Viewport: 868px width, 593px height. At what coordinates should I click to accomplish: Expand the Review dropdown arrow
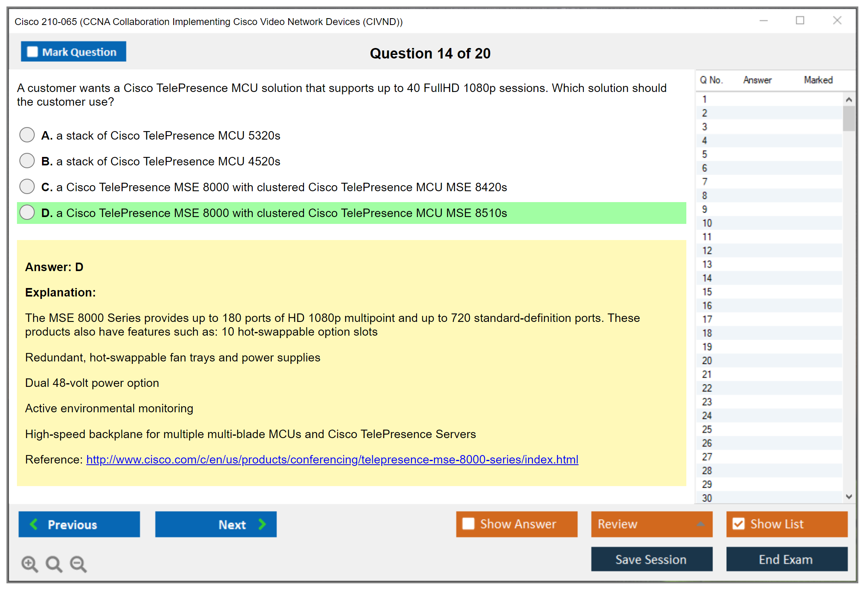pyautogui.click(x=700, y=524)
